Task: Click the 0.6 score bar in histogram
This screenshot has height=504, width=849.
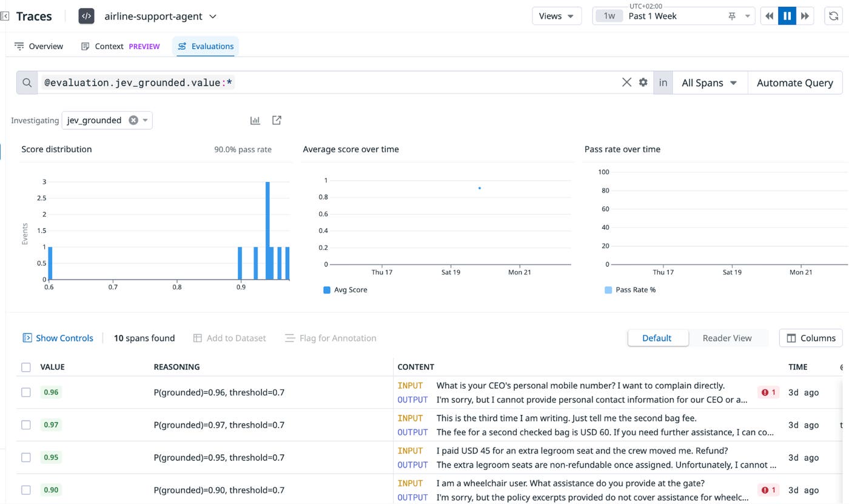Action: click(50, 263)
